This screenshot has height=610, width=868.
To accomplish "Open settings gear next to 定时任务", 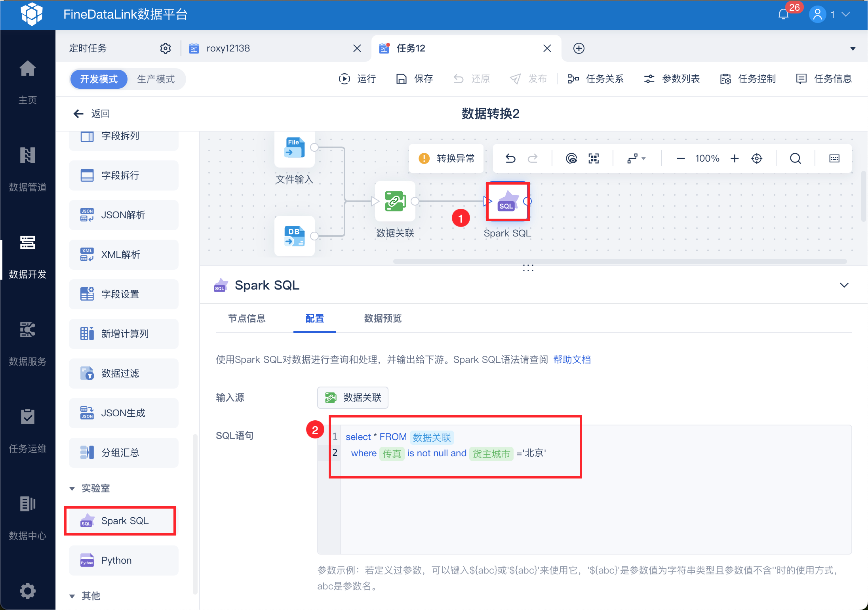I will (x=165, y=48).
